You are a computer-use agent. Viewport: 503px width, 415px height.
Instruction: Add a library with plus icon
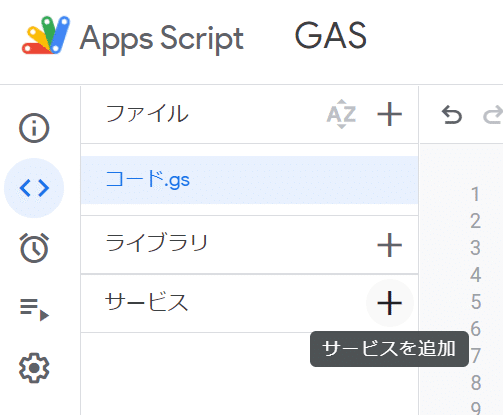pyautogui.click(x=389, y=245)
